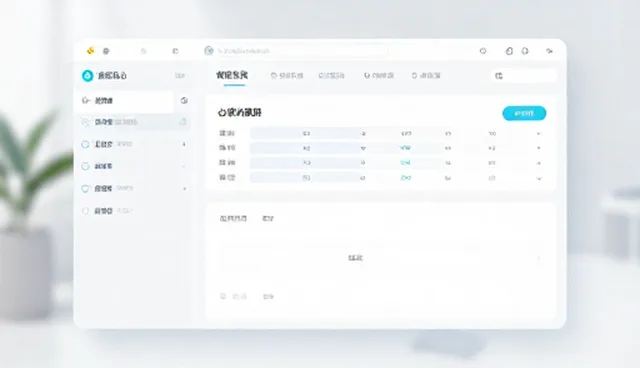640x368 pixels.
Task: Expand the arrow on the fifth sidebar item
Action: click(184, 188)
